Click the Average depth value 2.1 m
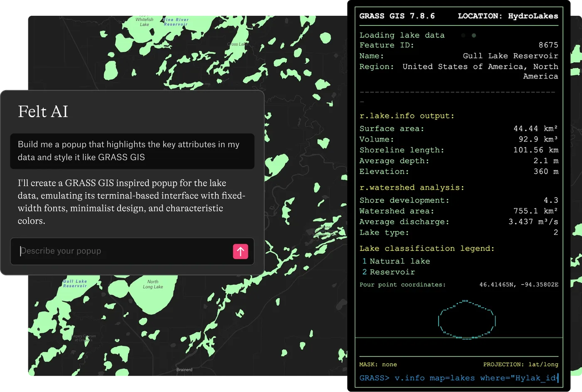Image resolution: width=582 pixels, height=392 pixels. [546, 161]
